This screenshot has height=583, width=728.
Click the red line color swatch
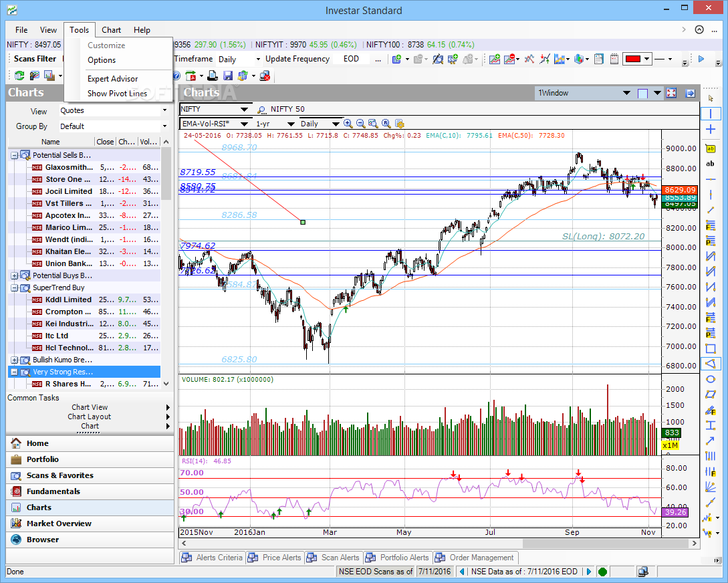633,59
